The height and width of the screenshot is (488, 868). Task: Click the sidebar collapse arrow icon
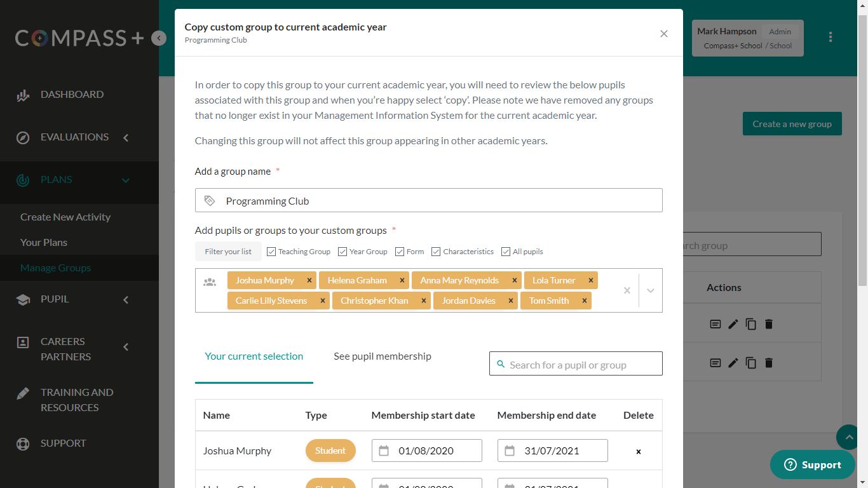(x=159, y=38)
